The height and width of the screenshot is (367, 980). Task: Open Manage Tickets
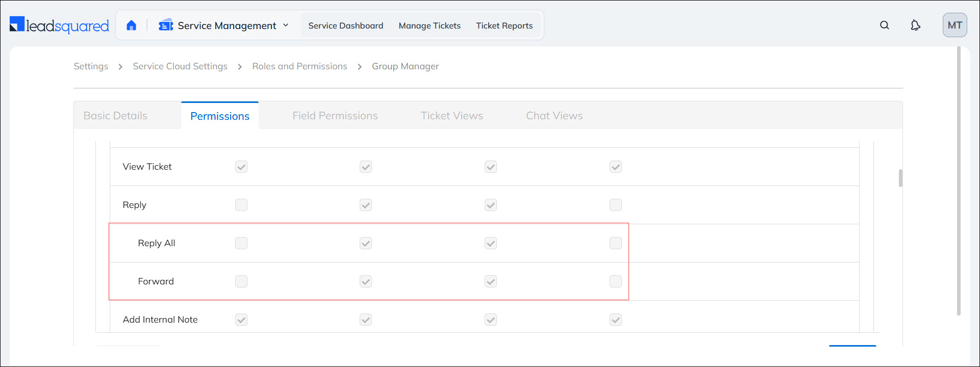pos(430,25)
